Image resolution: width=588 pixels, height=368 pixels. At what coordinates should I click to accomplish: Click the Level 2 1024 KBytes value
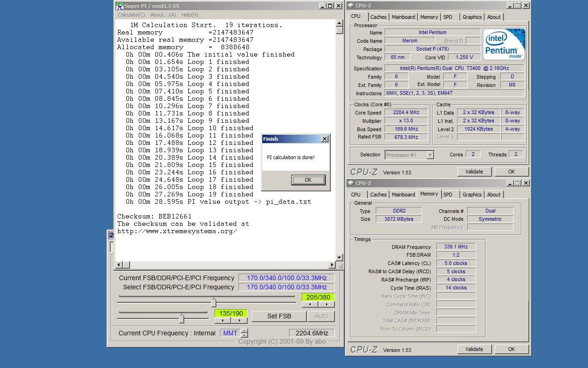pyautogui.click(x=479, y=129)
